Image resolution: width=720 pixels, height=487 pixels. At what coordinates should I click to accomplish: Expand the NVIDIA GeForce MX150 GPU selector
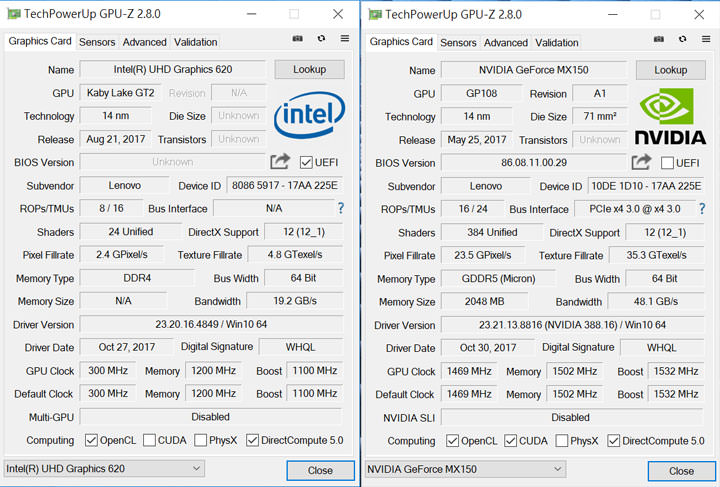coord(465,468)
